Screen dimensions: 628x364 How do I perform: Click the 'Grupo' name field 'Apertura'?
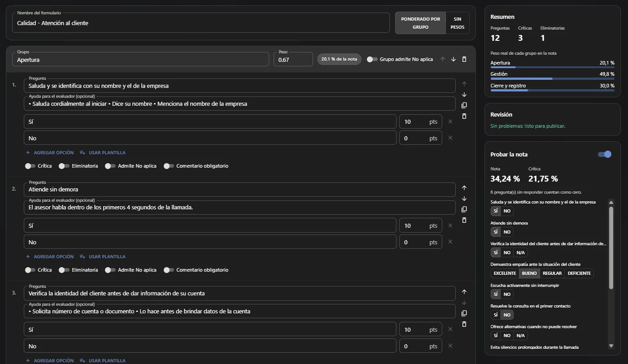(140, 59)
